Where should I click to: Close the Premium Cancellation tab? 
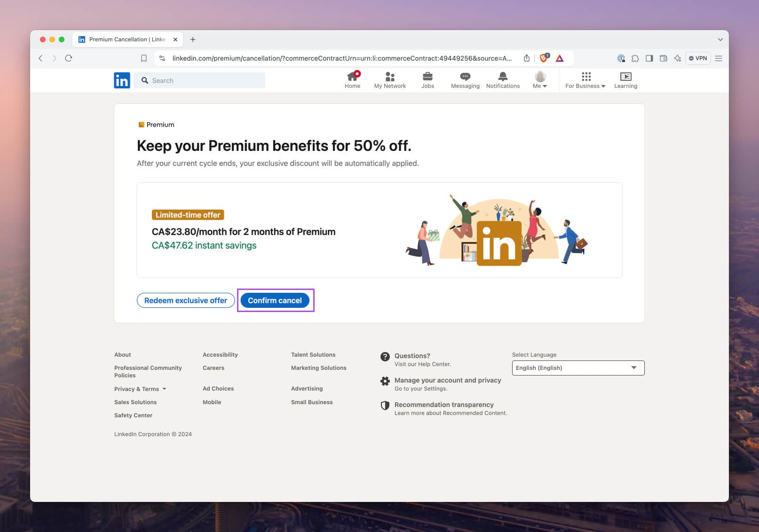click(x=175, y=39)
